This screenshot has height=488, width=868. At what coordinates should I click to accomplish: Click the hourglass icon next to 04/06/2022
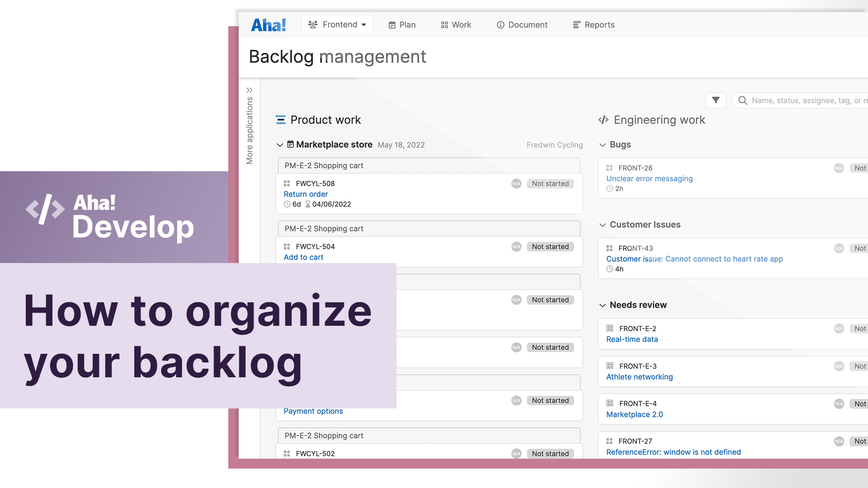tap(307, 204)
